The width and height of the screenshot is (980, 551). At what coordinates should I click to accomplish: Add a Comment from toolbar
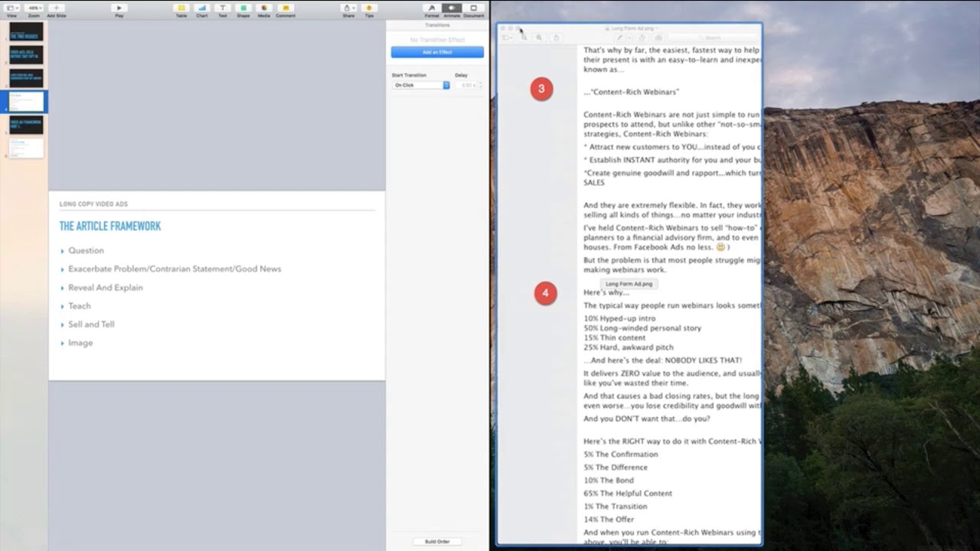click(x=286, y=8)
